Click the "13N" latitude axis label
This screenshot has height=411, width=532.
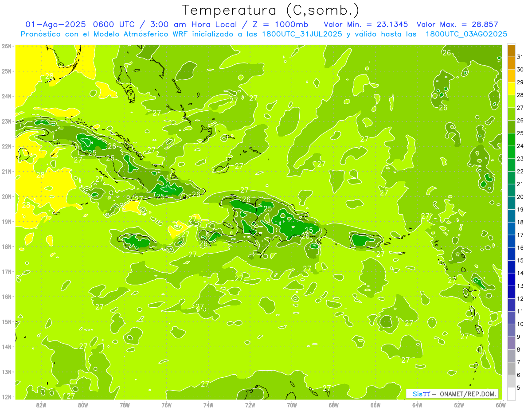click(x=7, y=372)
